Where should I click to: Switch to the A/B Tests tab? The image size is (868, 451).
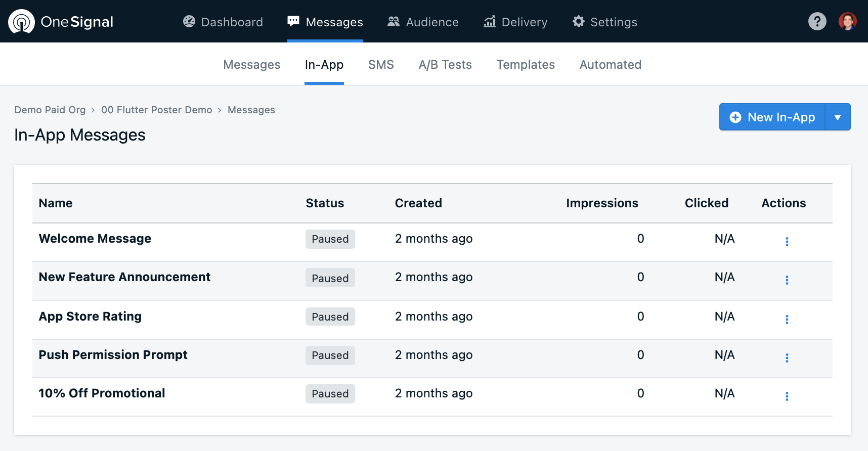(445, 65)
